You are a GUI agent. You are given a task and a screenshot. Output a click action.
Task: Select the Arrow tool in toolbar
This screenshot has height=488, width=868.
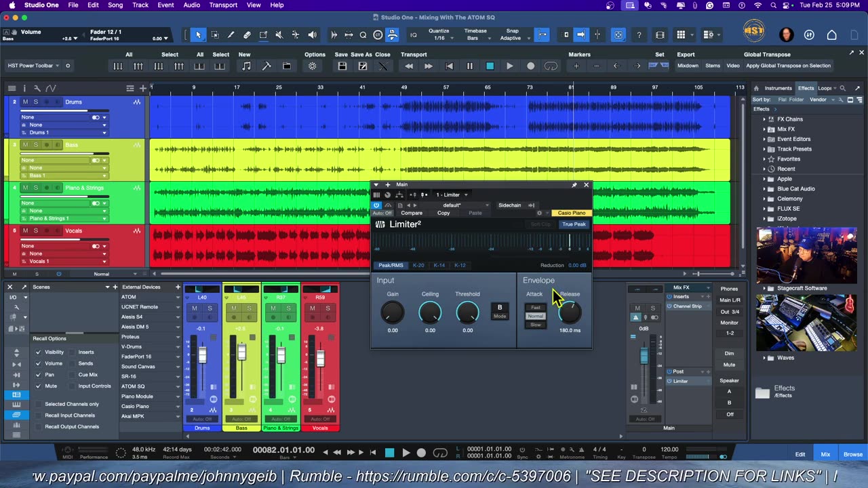click(x=198, y=35)
